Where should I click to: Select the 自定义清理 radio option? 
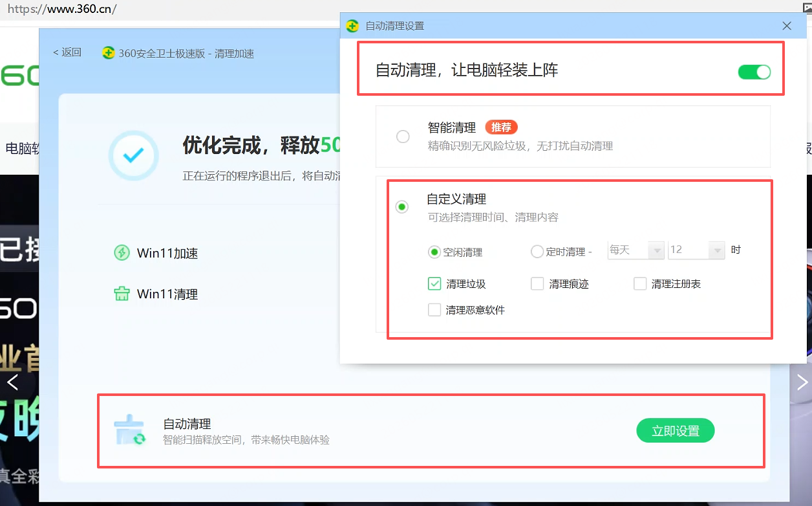402,207
